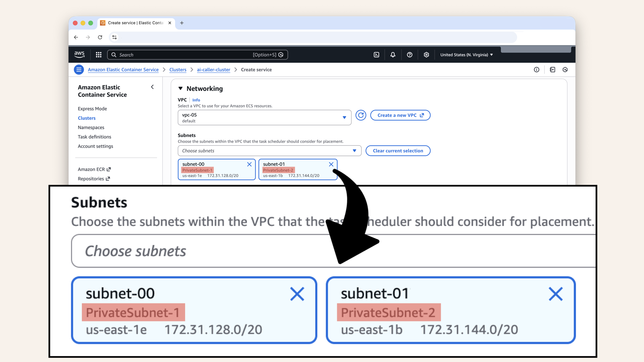Click Create a new VPC button
The width and height of the screenshot is (644, 362).
click(x=400, y=115)
